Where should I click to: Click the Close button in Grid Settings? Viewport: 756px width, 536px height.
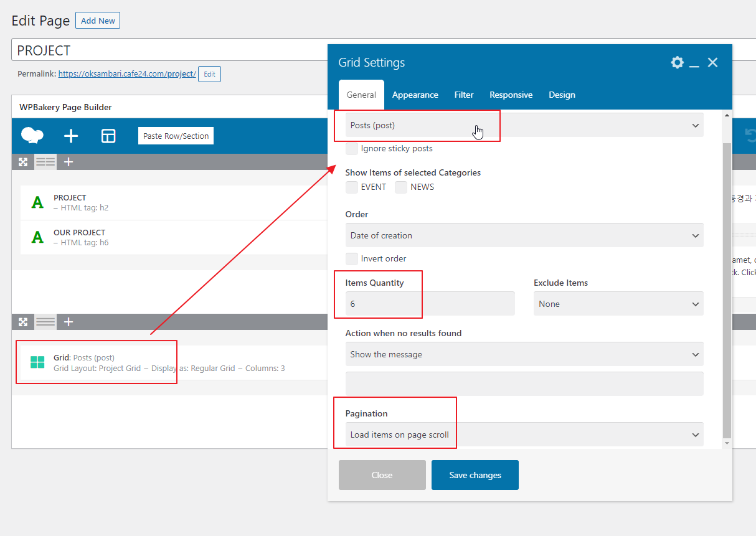382,475
